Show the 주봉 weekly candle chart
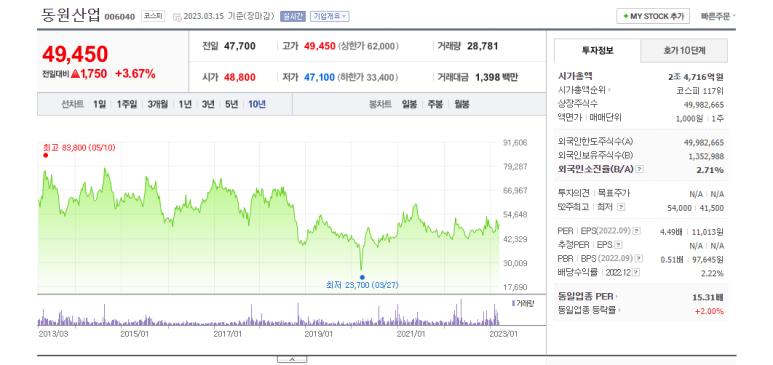Screen dimensions: 773x365 435,104
